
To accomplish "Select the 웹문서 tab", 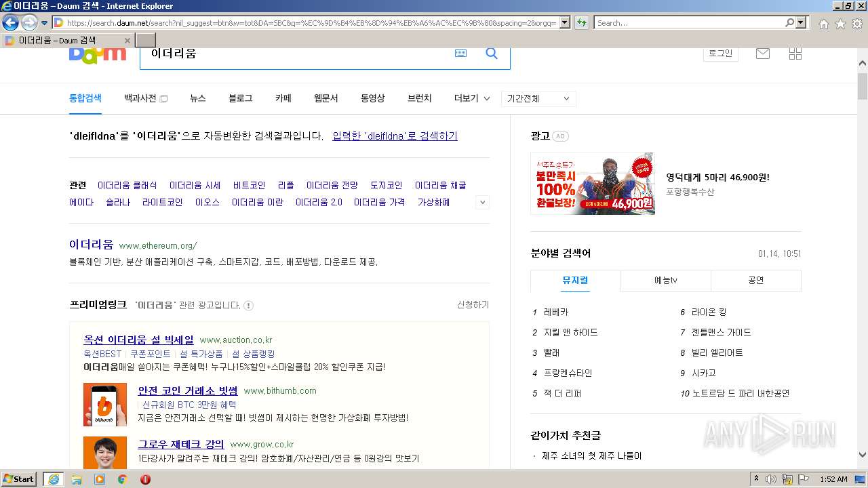I will [x=326, y=98].
